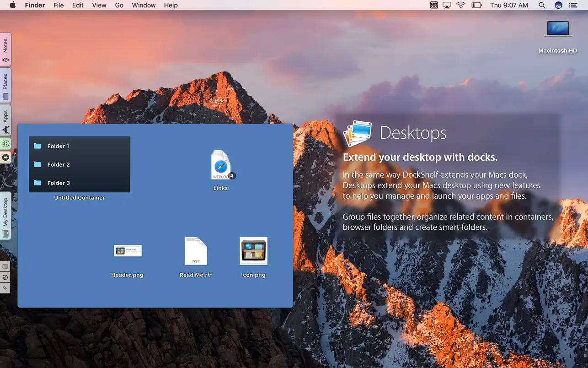The width and height of the screenshot is (588, 368).
Task: Show the Apps dock tab
Action: click(5, 121)
